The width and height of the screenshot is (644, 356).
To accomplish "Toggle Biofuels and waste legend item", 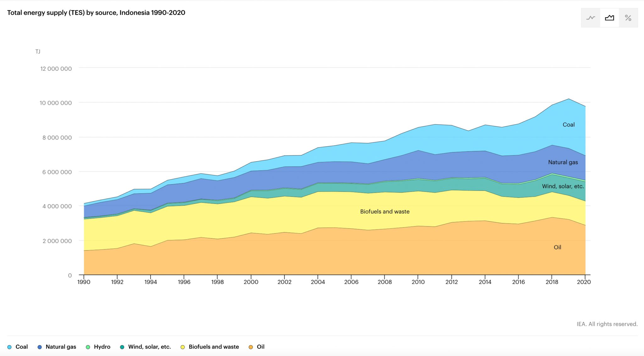I will (214, 347).
